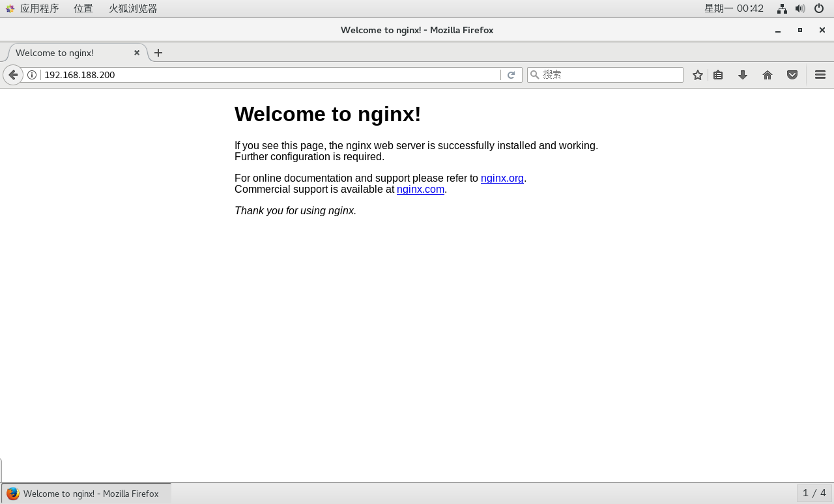The height and width of the screenshot is (504, 834).
Task: Open the 位置 menu
Action: (83, 8)
